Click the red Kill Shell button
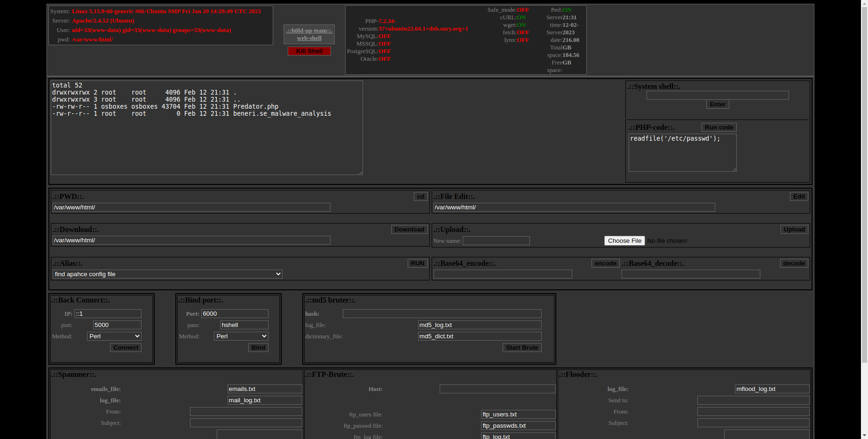Viewport: 868px width, 439px height. point(309,51)
